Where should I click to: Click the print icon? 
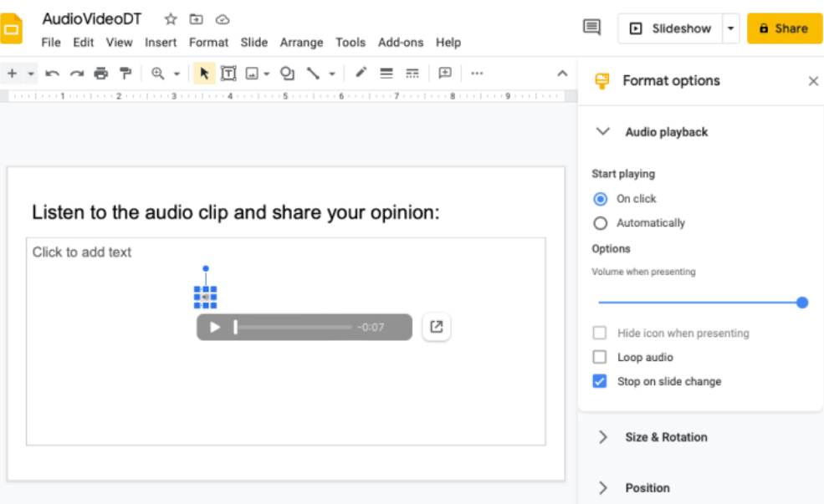(101, 74)
